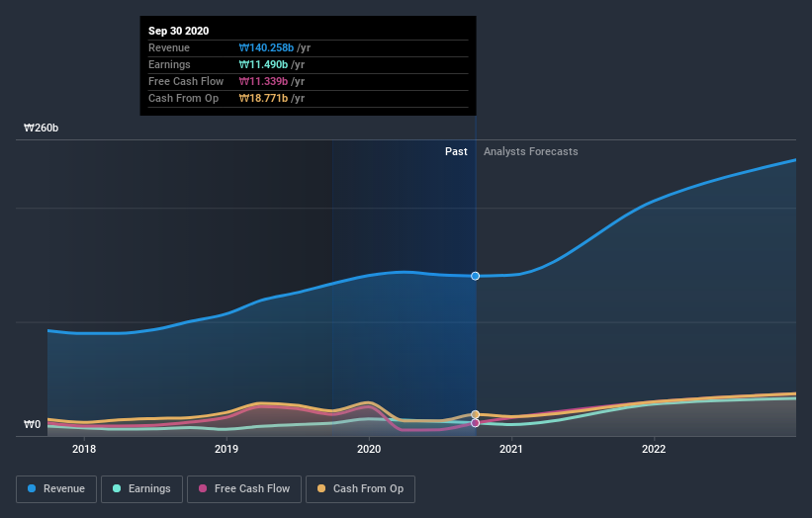Click the 'Sep 30 2020' tooltip date
This screenshot has height=518, width=812.
tap(179, 31)
